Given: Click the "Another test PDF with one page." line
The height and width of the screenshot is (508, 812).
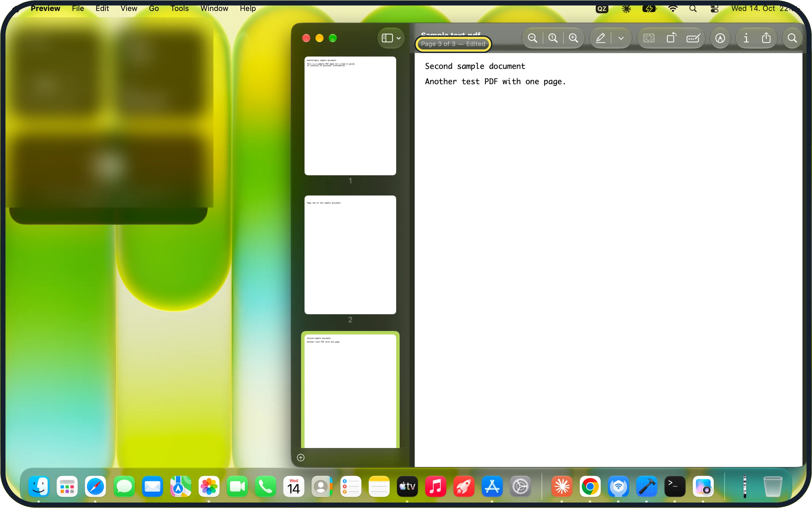Looking at the screenshot, I should tap(495, 82).
